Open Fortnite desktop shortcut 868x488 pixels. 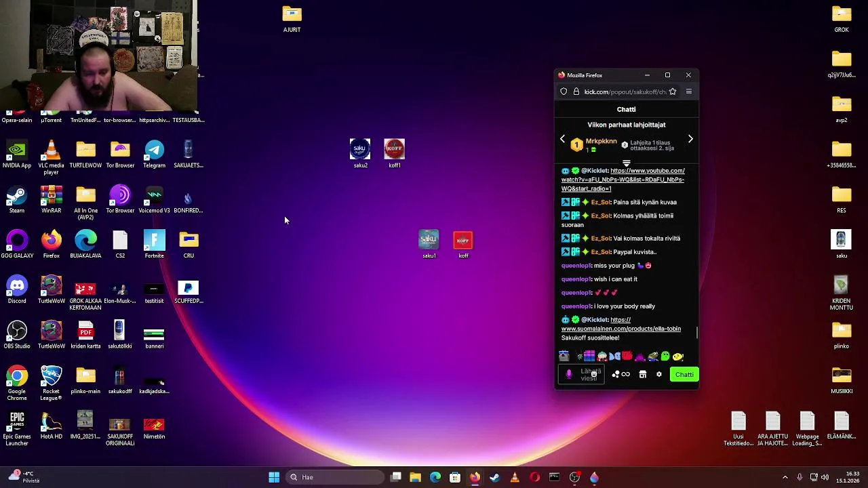(154, 244)
